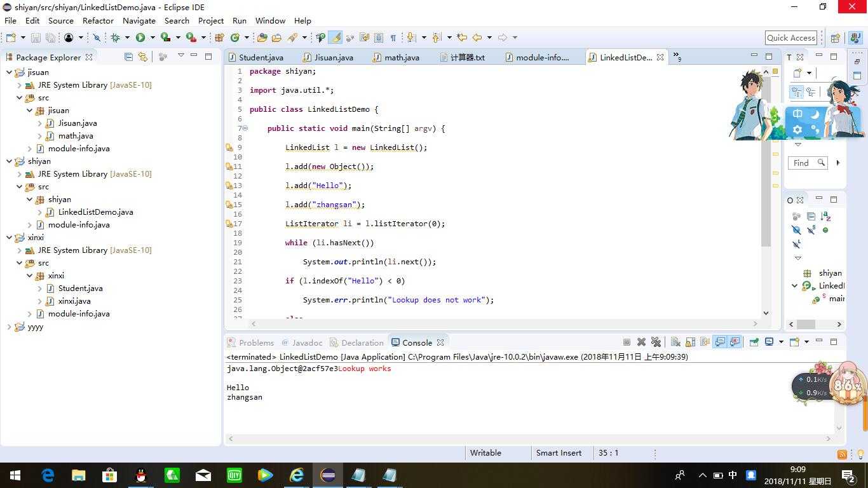Collapse the xinxi src folder
The width and height of the screenshot is (868, 488).
(19, 262)
